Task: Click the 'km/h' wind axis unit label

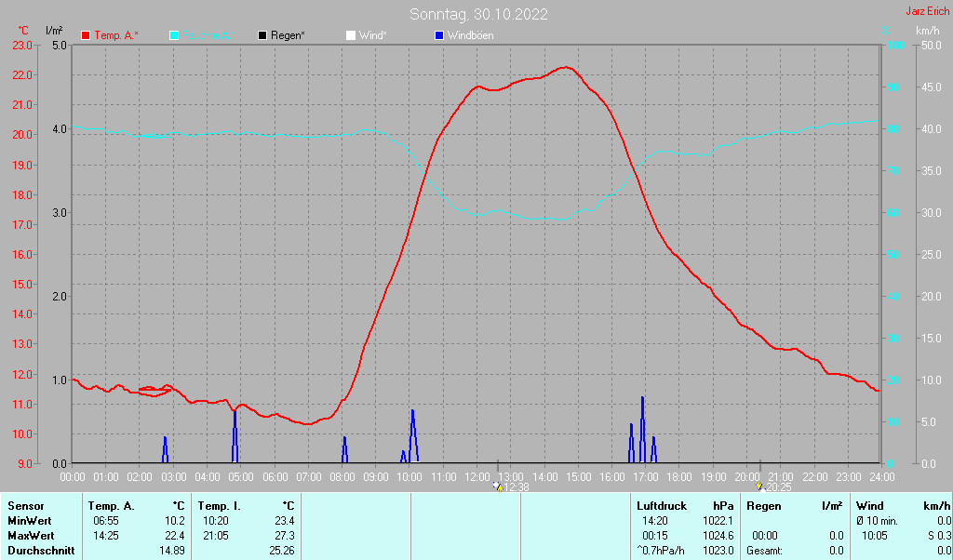Action: [x=928, y=31]
